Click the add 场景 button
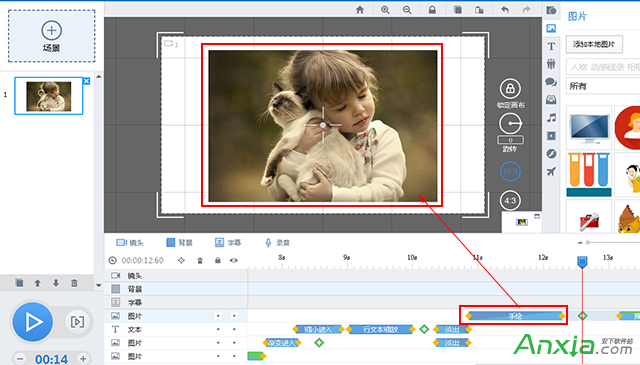This screenshot has height=365, width=640. [x=51, y=36]
